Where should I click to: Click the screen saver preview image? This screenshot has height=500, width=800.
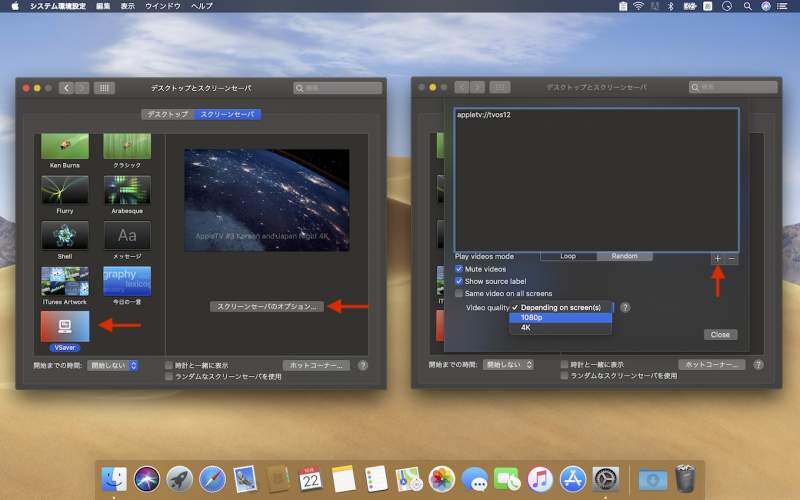267,200
